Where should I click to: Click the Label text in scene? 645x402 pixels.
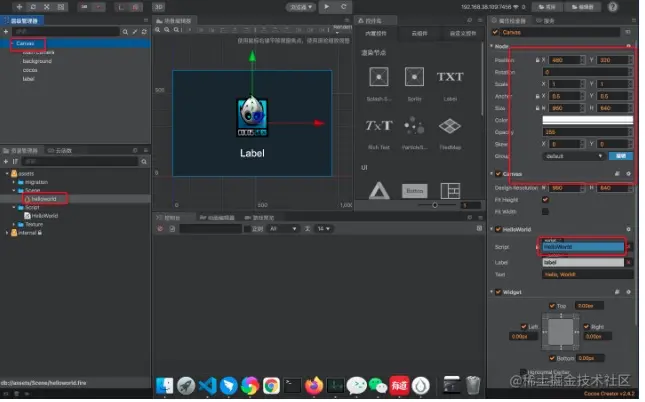pos(252,153)
